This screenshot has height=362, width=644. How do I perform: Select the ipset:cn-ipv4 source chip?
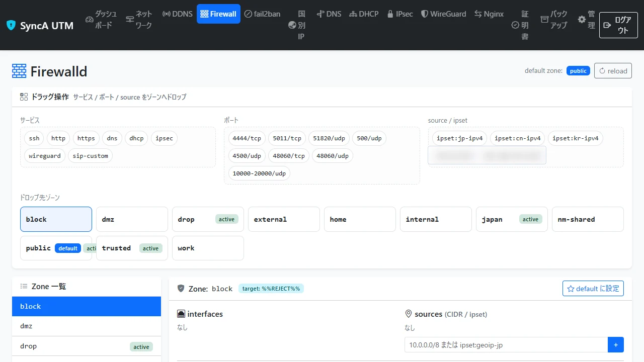[x=518, y=138]
